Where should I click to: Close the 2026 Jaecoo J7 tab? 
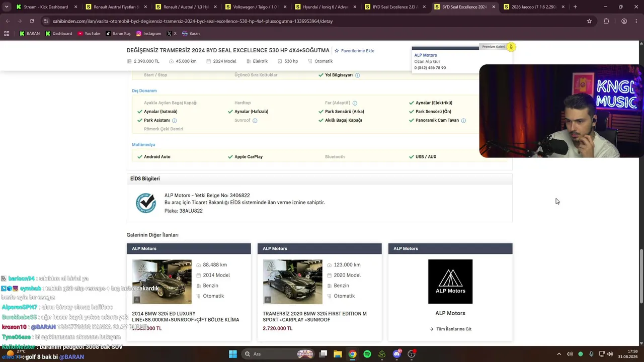point(563,7)
